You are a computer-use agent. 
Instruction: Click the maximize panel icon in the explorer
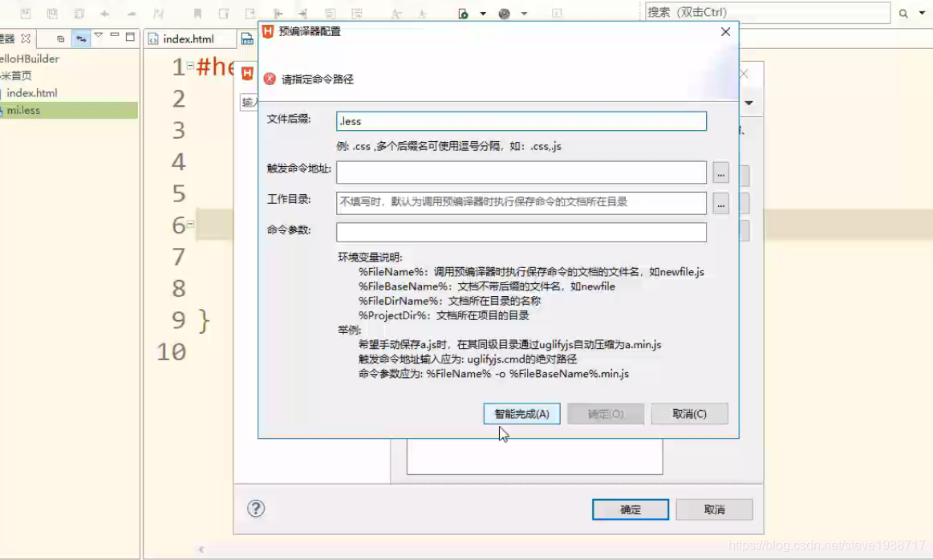pyautogui.click(x=131, y=37)
